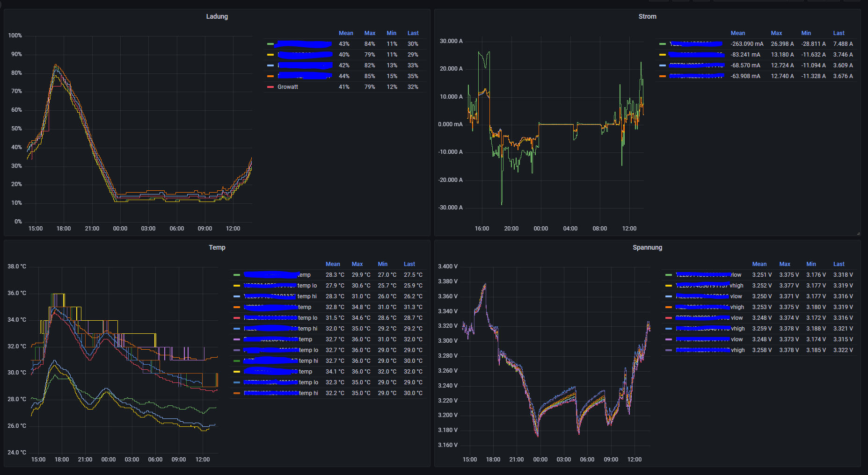This screenshot has height=475, width=868.
Task: Open orange color swatch for Ladung 44% mean series
Action: [x=270, y=76]
